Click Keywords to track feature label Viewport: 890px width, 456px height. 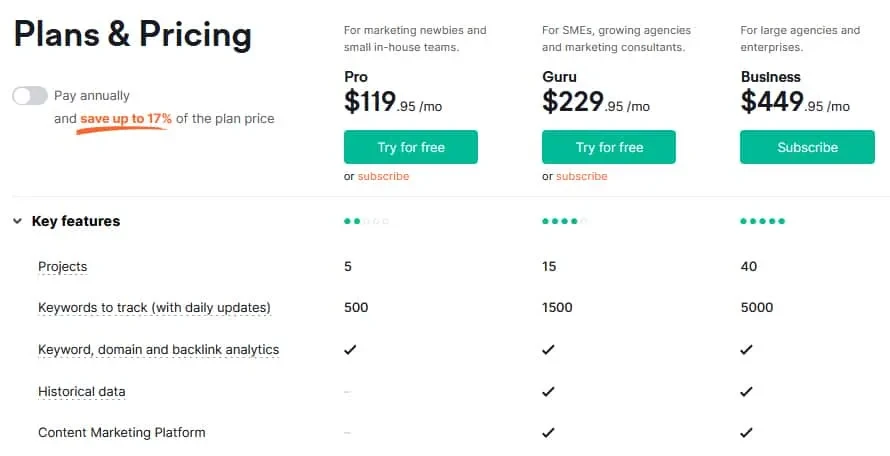coord(154,308)
